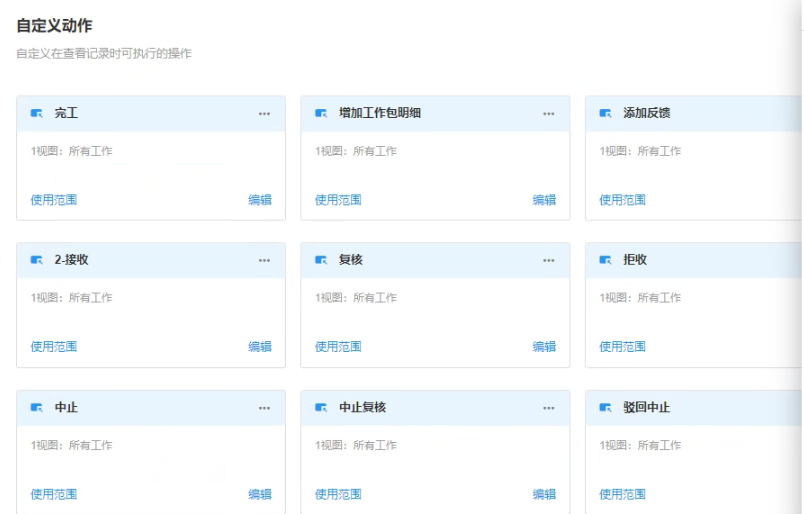The image size is (804, 514).
Task: Click the action icon beside 中止复核
Action: (x=321, y=408)
